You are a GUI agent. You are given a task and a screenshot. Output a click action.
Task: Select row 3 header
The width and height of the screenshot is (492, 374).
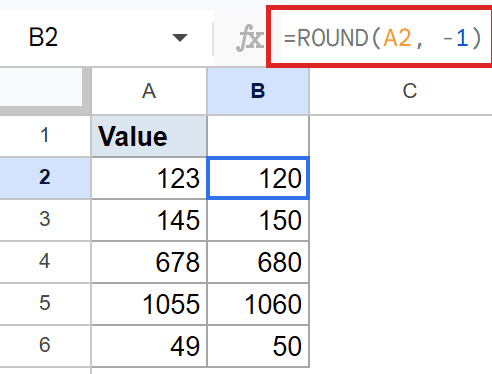click(45, 220)
